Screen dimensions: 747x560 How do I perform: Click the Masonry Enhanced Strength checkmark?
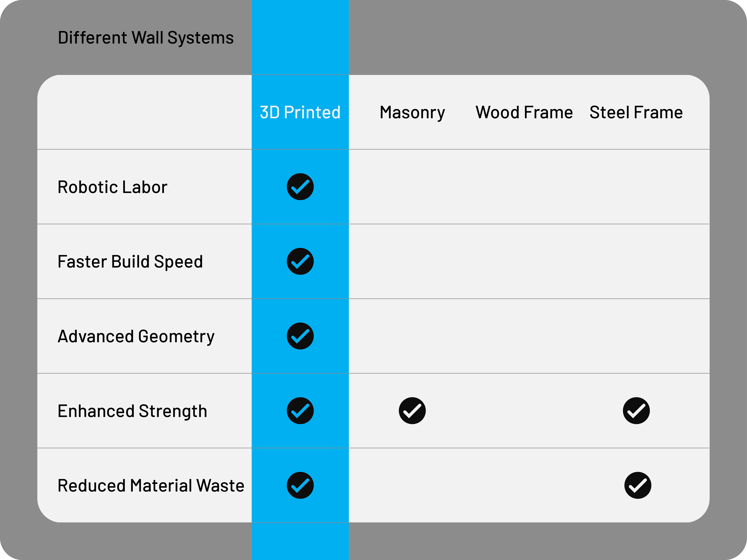click(x=412, y=410)
